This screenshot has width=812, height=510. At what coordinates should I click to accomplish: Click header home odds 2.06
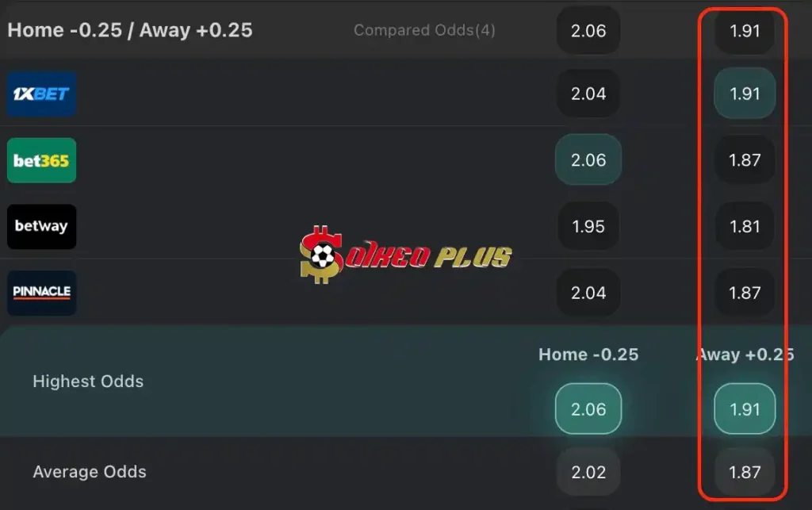click(588, 31)
